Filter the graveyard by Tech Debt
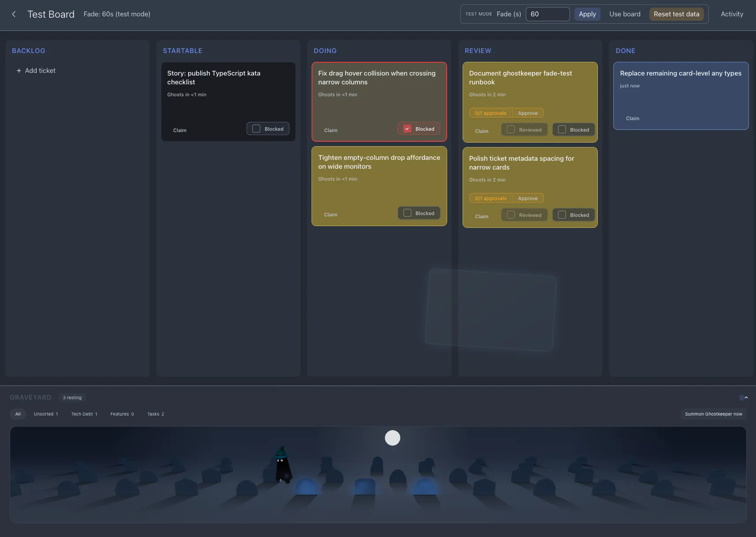Viewport: 756px width, 537px height. pyautogui.click(x=84, y=414)
